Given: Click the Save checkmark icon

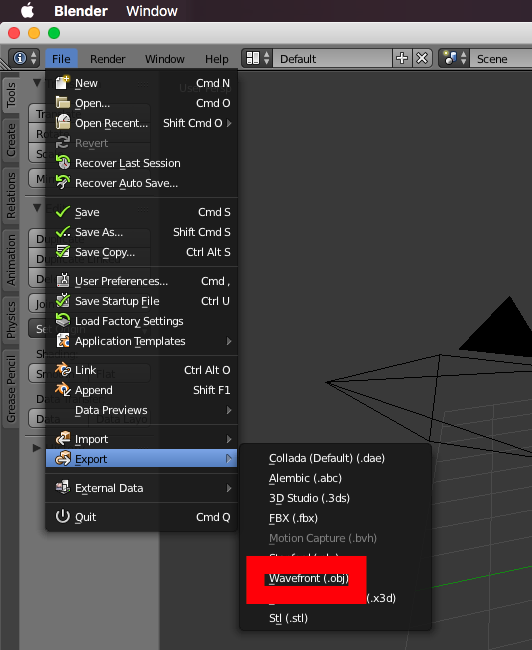Looking at the screenshot, I should click(x=63, y=212).
